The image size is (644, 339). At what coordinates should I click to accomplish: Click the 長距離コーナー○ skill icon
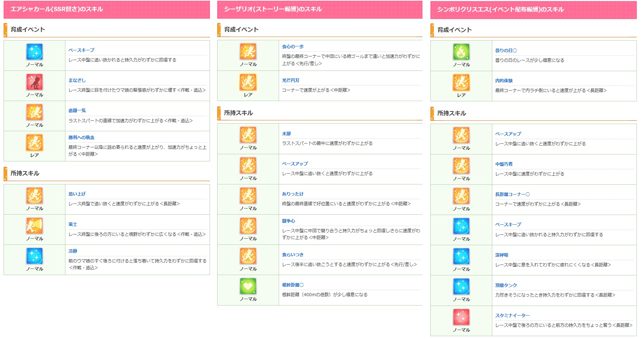pos(461,196)
